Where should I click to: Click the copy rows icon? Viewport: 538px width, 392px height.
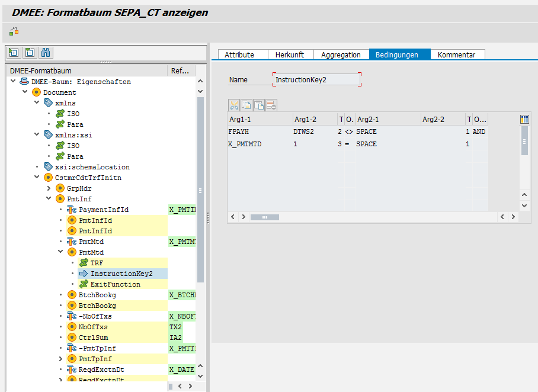click(x=246, y=105)
